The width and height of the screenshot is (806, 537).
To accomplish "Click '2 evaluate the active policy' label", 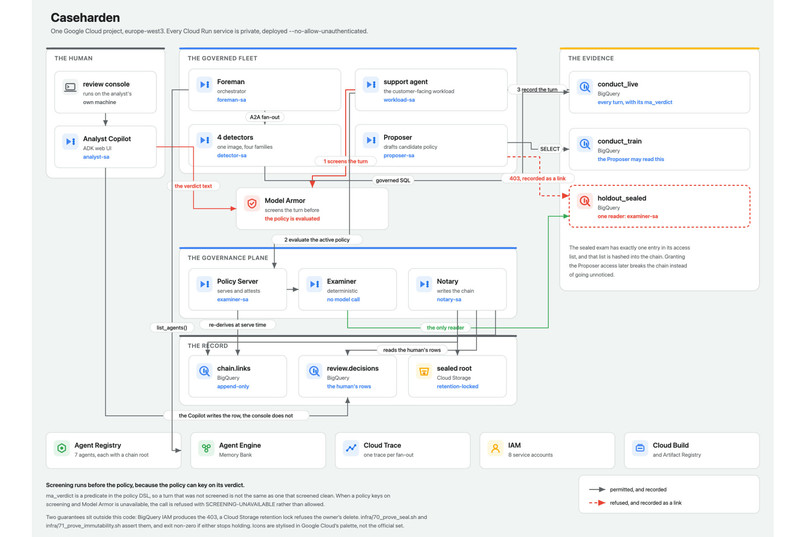I will 317,240.
